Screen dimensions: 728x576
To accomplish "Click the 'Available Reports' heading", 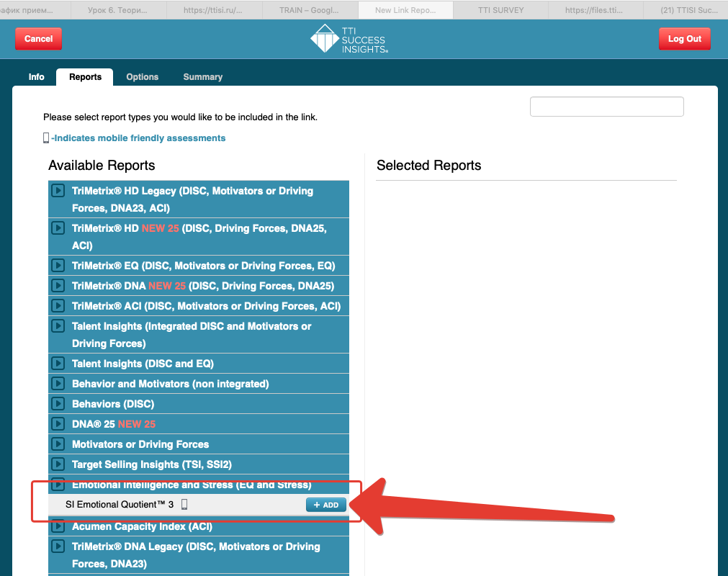I will [x=102, y=165].
